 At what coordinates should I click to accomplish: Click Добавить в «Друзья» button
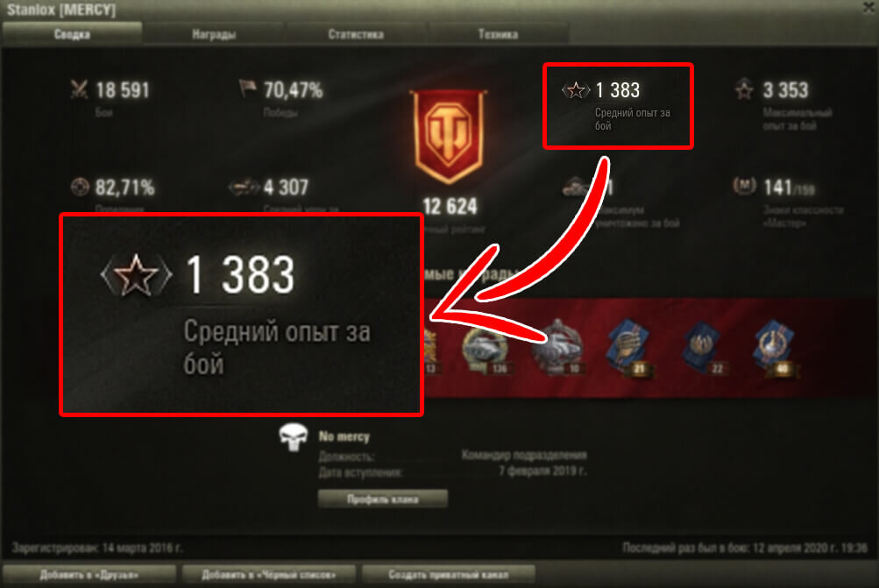point(89,575)
